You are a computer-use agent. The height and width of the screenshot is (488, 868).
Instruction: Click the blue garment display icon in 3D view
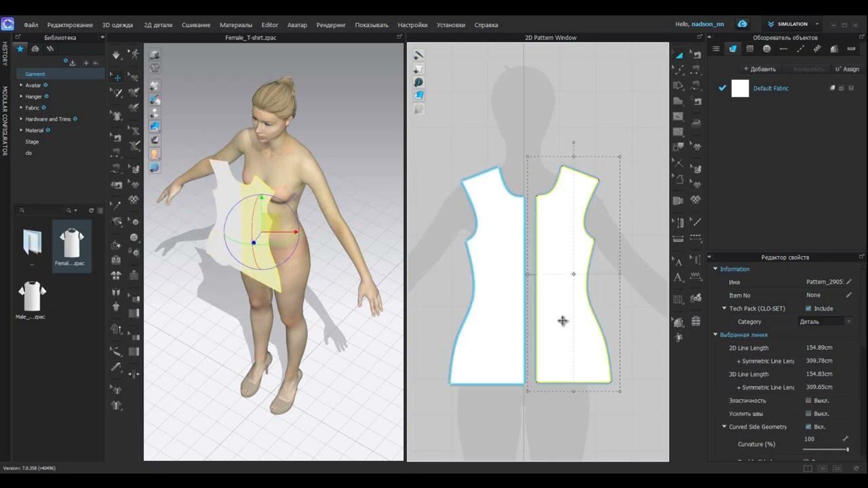point(155,126)
